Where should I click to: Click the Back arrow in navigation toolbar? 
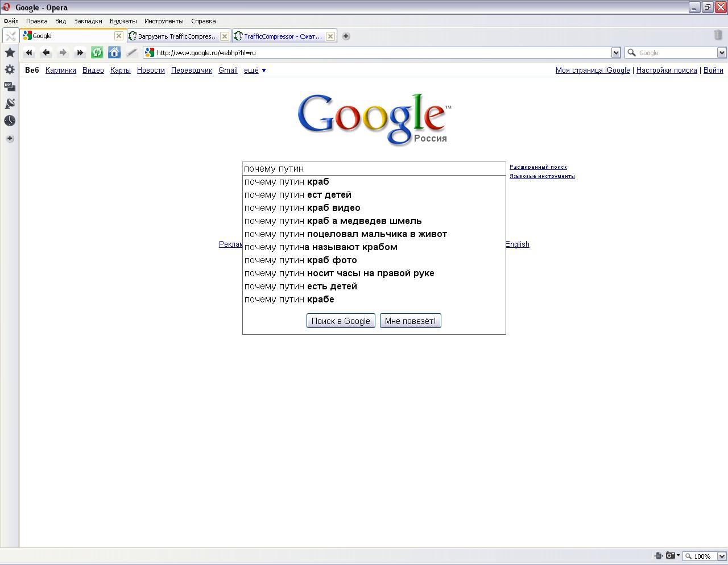(x=46, y=52)
